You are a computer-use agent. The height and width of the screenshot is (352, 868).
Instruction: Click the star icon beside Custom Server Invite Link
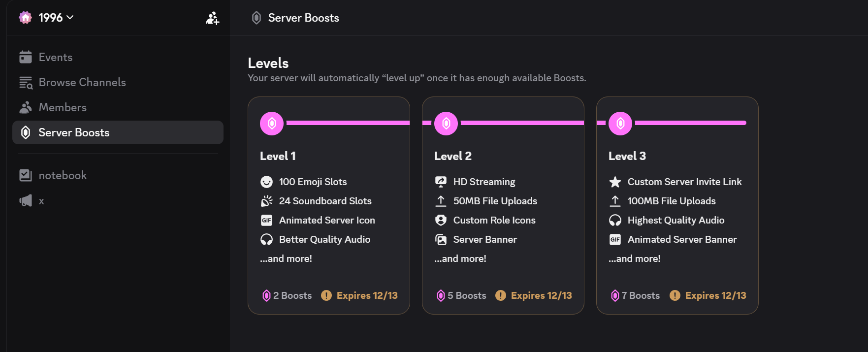point(615,182)
